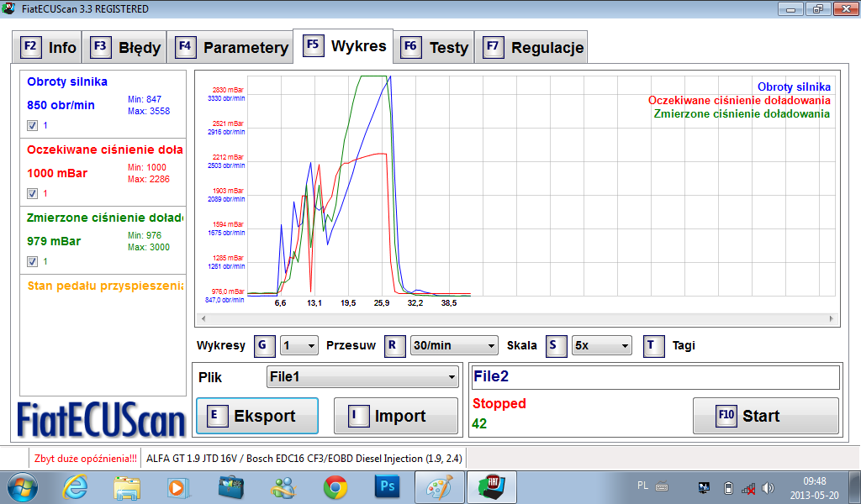The height and width of the screenshot is (504, 861).
Task: Switch to the Info tab
Action: [47, 47]
